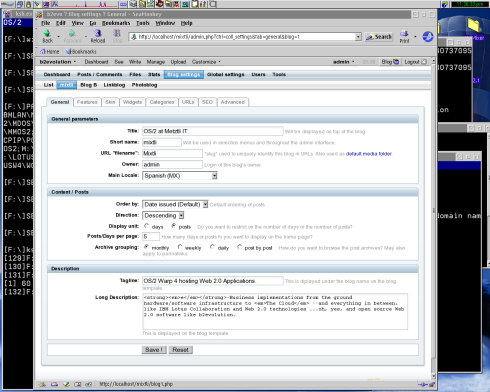Open the default media folder link
The height and width of the screenshot is (392, 490).
[369, 154]
